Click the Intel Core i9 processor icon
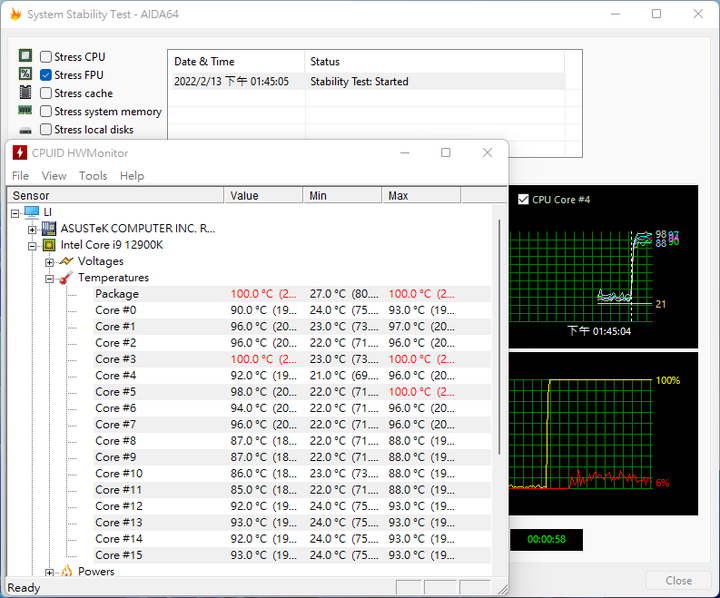Screen dimensions: 720x598 [x=49, y=245]
